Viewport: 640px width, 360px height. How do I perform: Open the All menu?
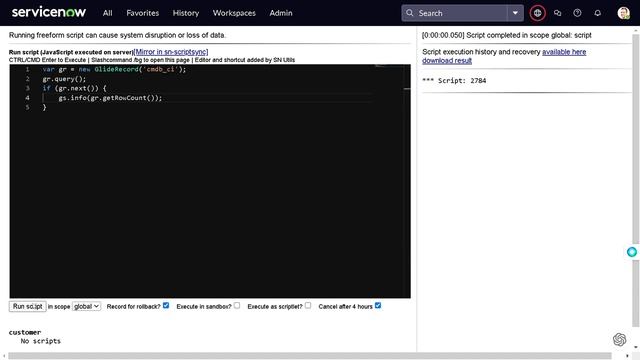click(107, 13)
